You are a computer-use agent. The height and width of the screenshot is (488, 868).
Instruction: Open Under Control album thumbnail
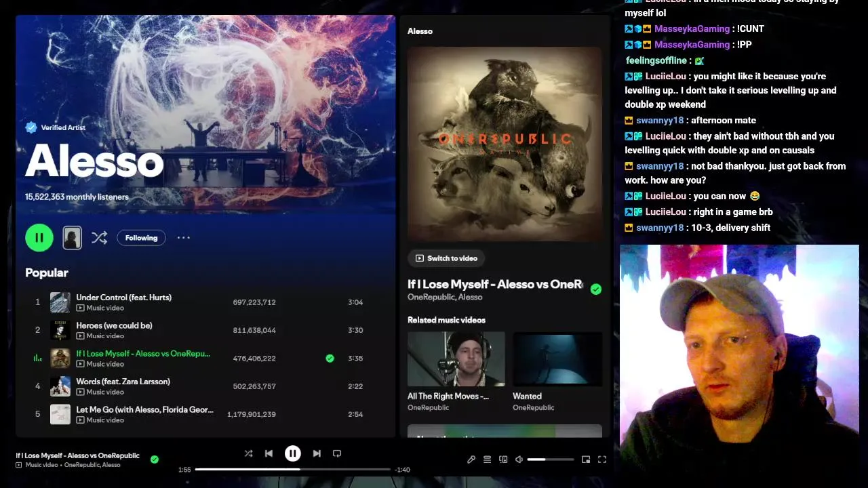pyautogui.click(x=60, y=302)
